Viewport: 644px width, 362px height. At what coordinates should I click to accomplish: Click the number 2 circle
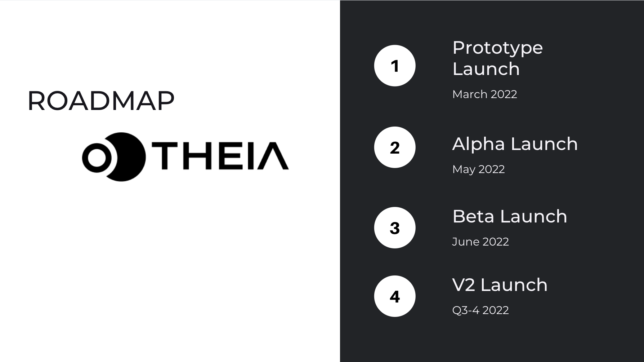(x=395, y=147)
